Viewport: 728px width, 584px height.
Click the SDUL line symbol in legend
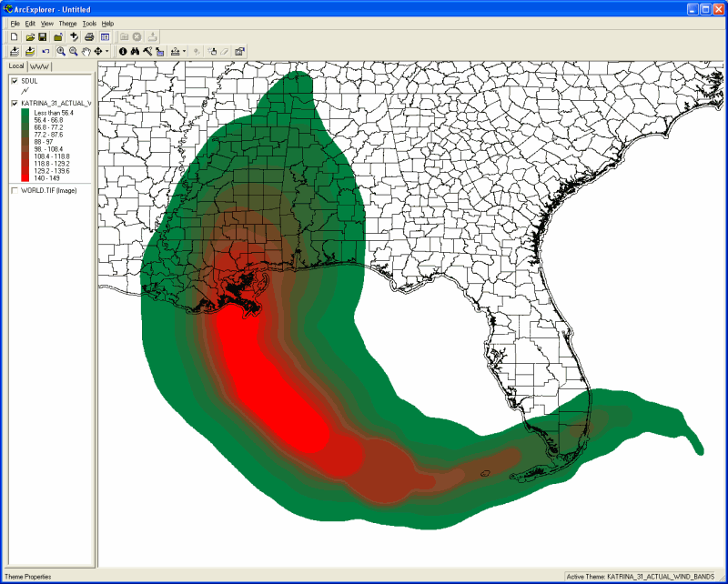click(x=25, y=92)
